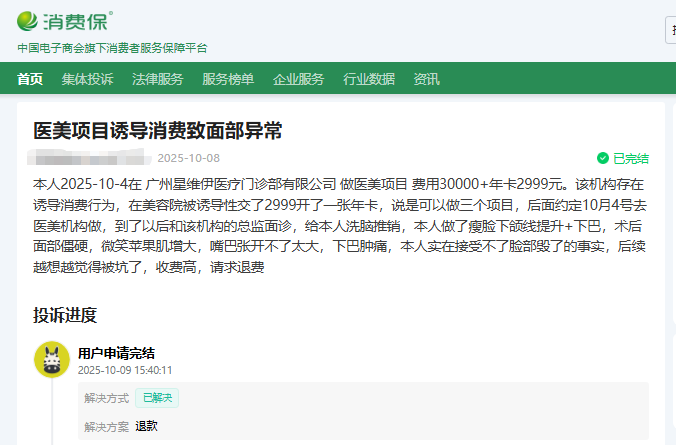Switch to the 服务榜单 page

click(228, 79)
